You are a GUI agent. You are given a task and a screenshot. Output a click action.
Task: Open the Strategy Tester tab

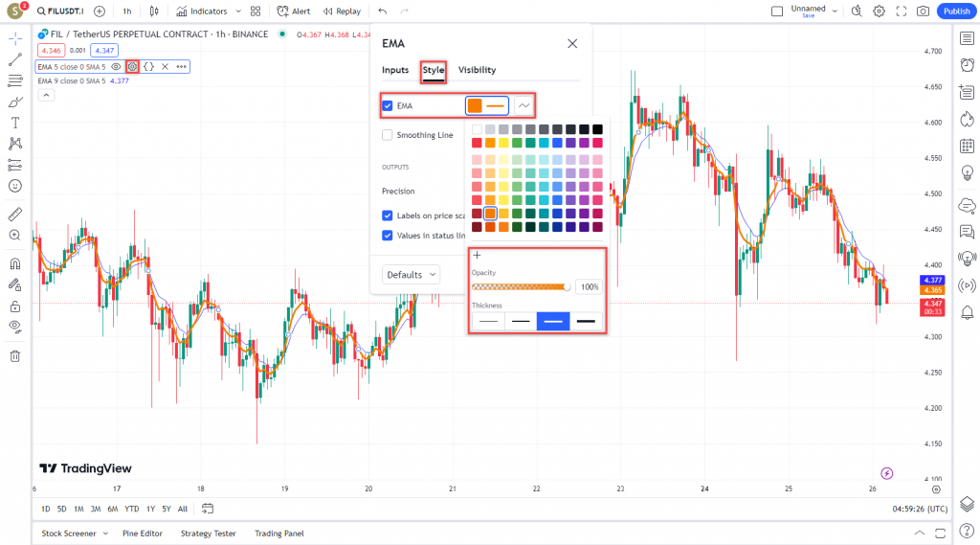[x=208, y=534]
